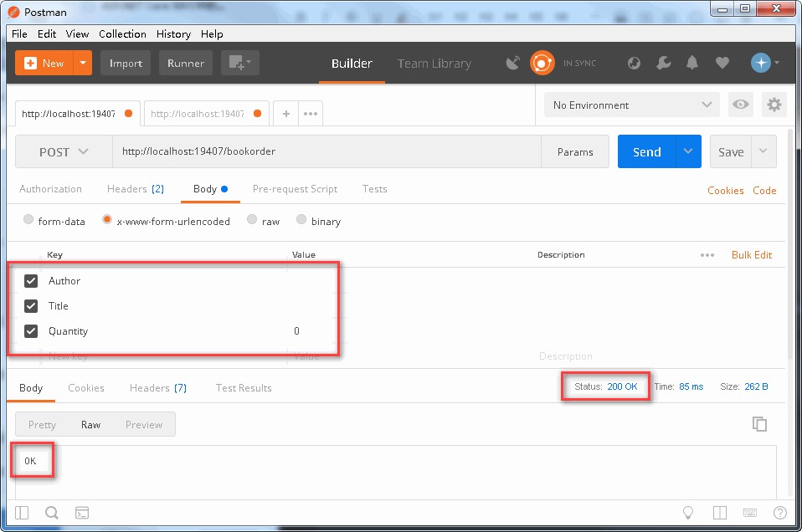Open the search icon in status bar
Image resolution: width=802 pixels, height=532 pixels.
[x=52, y=513]
